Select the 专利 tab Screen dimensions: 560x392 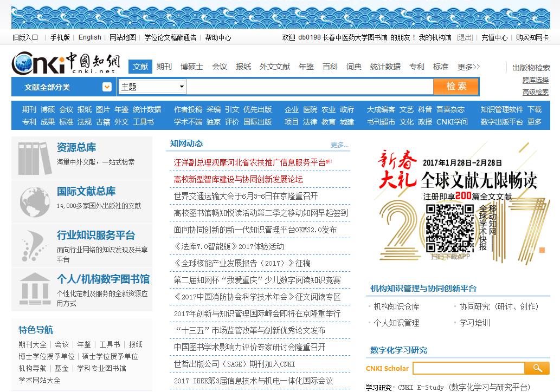click(416, 67)
